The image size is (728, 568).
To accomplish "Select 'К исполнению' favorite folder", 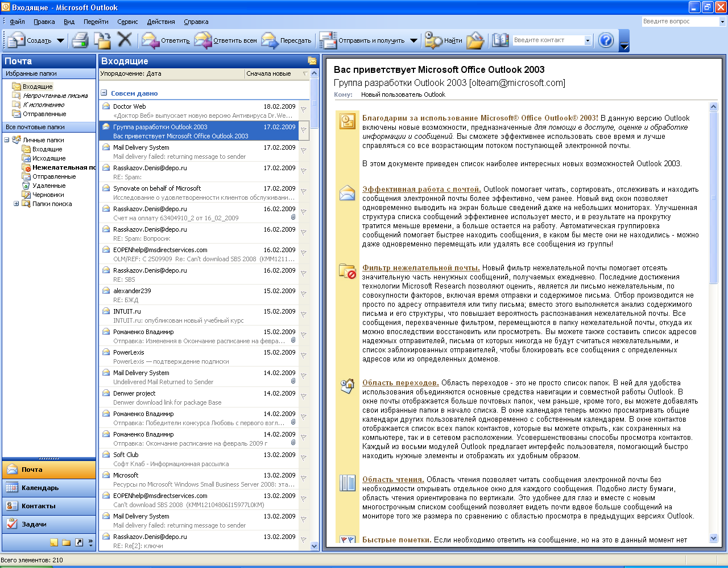I will pyautogui.click(x=43, y=105).
